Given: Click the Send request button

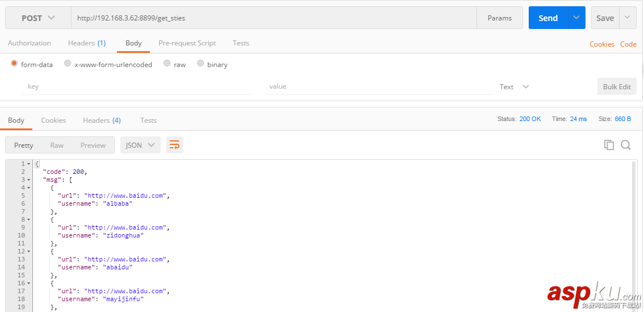Looking at the screenshot, I should click(547, 18).
